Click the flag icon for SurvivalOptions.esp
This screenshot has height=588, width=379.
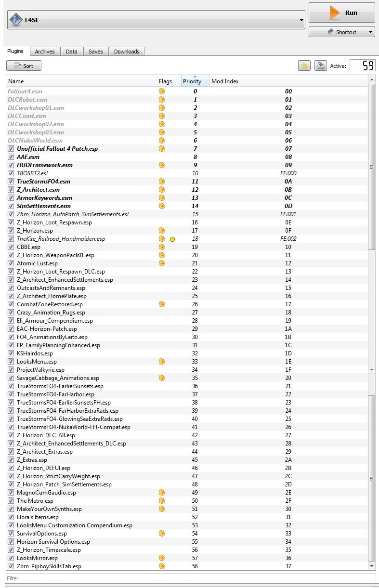click(x=162, y=534)
